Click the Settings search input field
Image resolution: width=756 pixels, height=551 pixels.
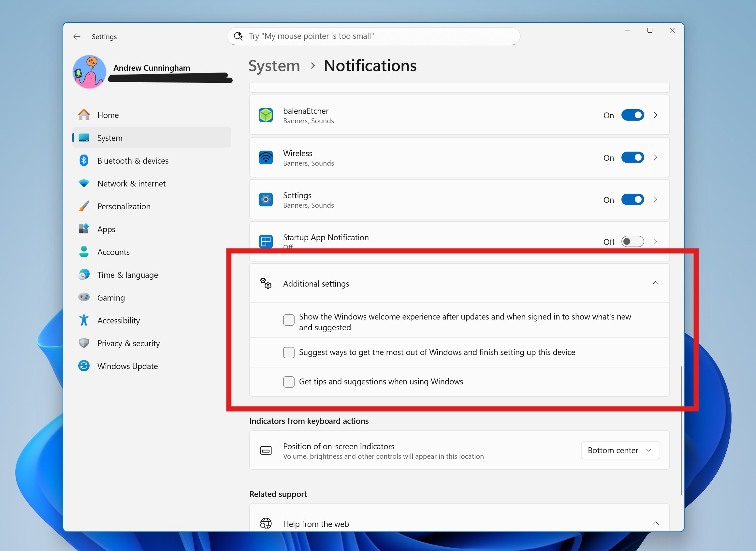click(373, 36)
